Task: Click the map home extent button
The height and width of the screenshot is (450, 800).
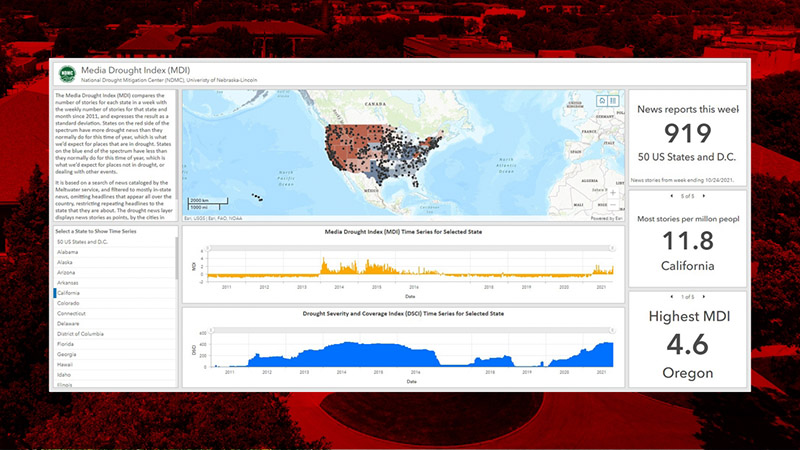Action: coord(603,101)
